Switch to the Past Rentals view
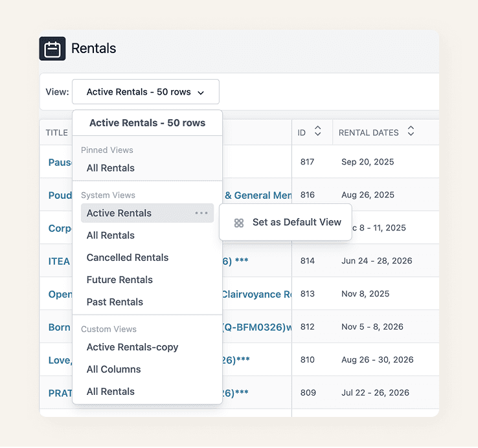Viewport: 478px width, 448px height. pos(115,302)
